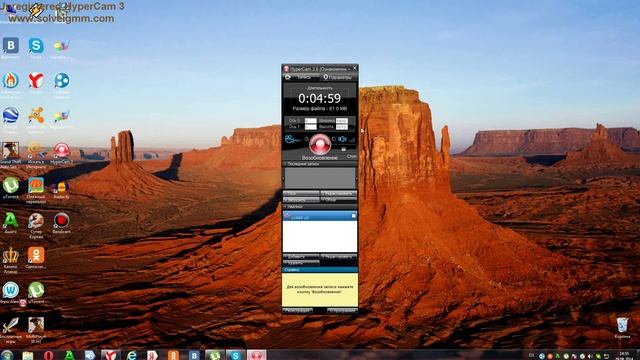This screenshot has width=640, height=360.
Task: Click the Ось X input field
Action: click(311, 121)
